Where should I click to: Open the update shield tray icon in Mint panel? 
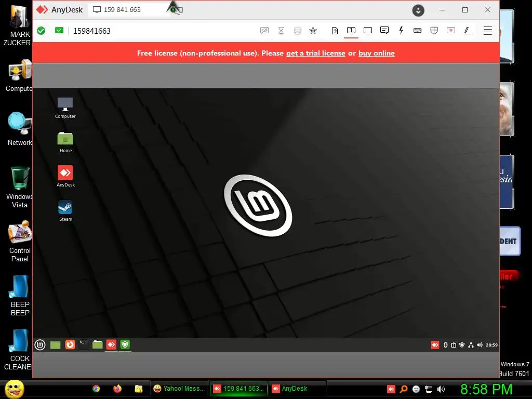(462, 345)
